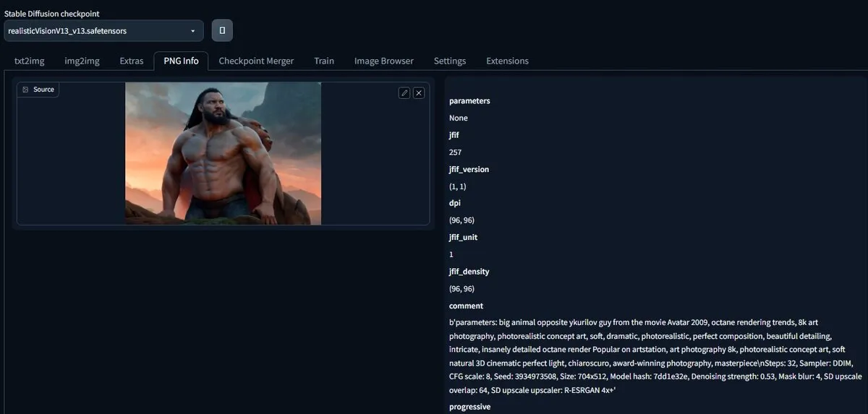Click the 'progressive' heading text
The image size is (868, 414).
470,407
